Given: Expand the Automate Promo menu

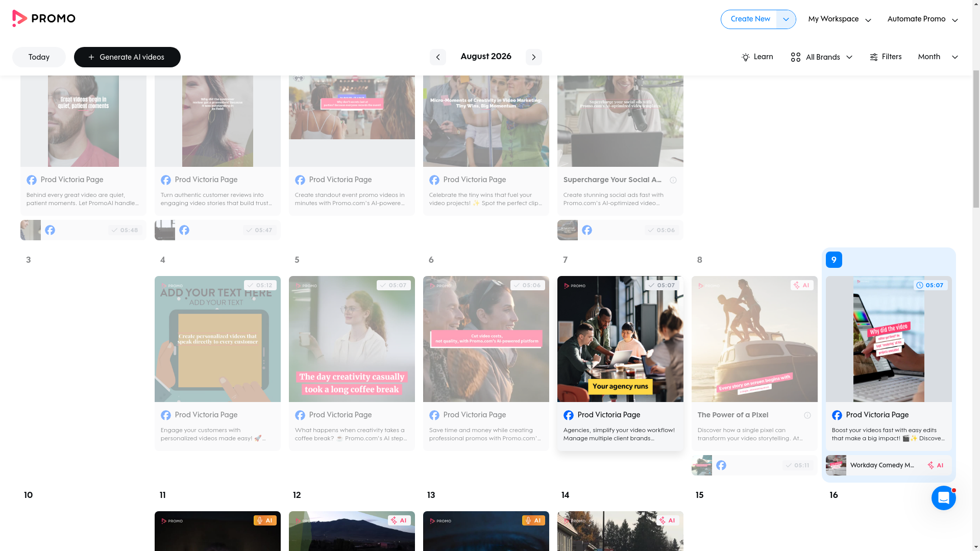Looking at the screenshot, I should click(923, 19).
